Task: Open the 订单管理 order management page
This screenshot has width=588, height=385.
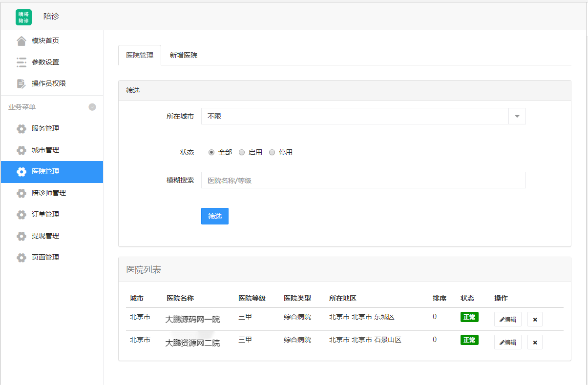Action: coord(44,214)
